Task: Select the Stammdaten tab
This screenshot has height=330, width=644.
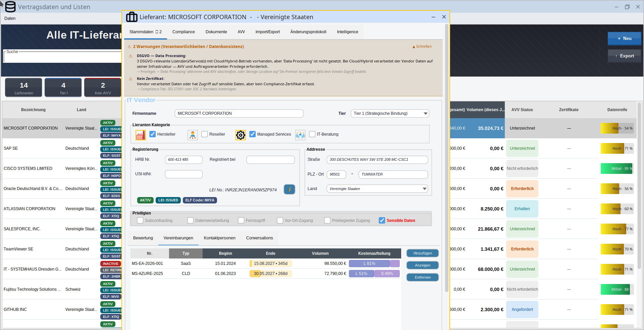Action: coord(146,32)
